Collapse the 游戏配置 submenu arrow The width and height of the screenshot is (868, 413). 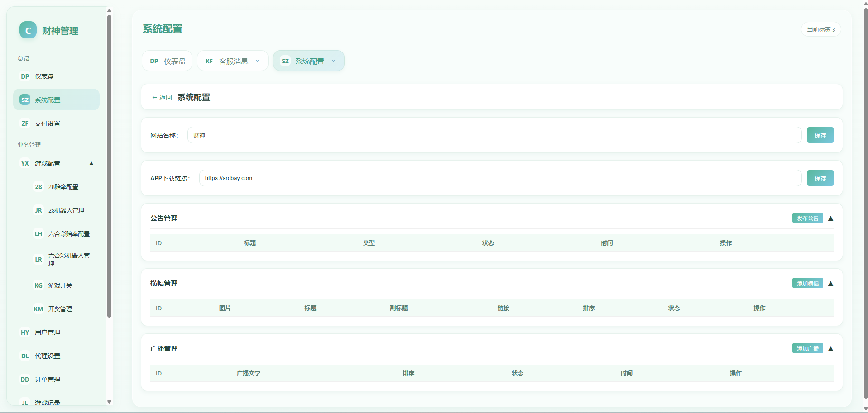pyautogui.click(x=91, y=163)
